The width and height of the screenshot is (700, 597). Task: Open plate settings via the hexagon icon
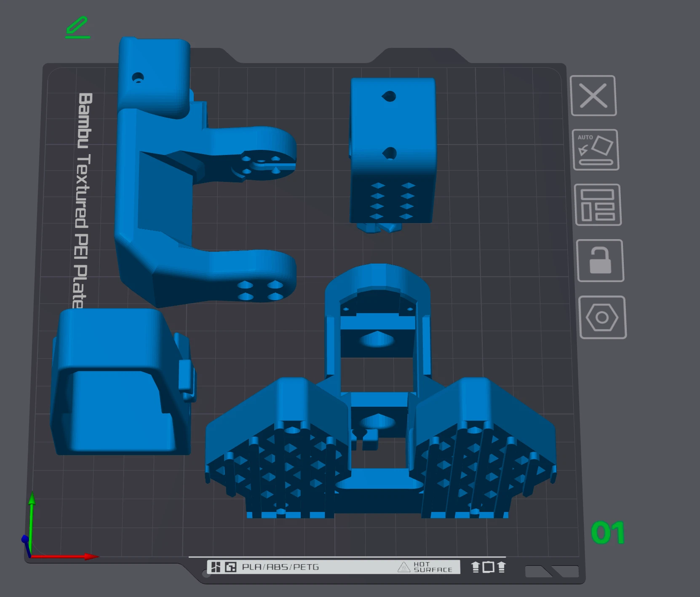[x=602, y=317]
